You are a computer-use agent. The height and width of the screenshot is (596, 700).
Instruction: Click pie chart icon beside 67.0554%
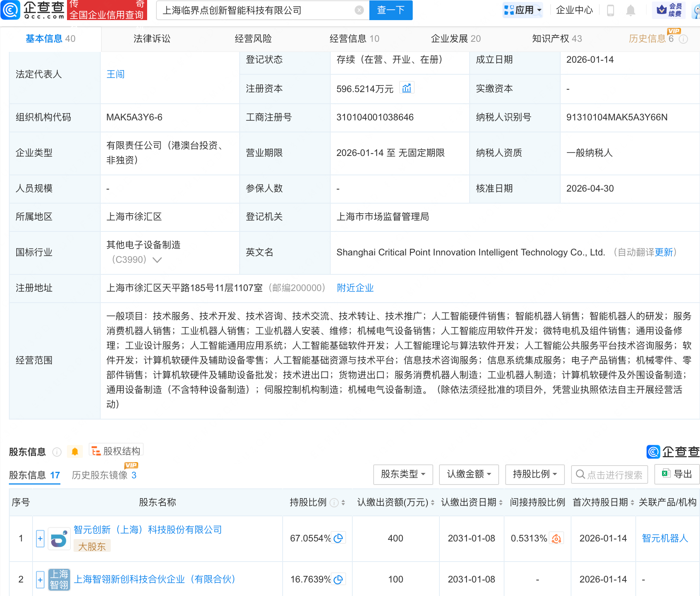338,538
